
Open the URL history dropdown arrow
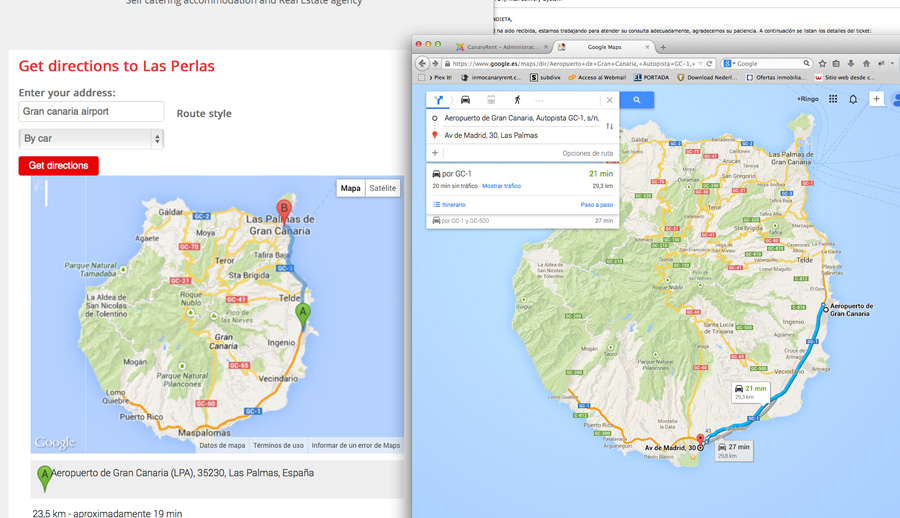701,64
